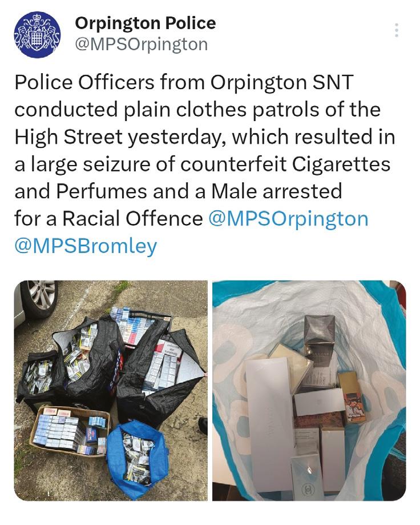Click the words High Street in the tweet
The image size is (420, 525).
click(68, 137)
